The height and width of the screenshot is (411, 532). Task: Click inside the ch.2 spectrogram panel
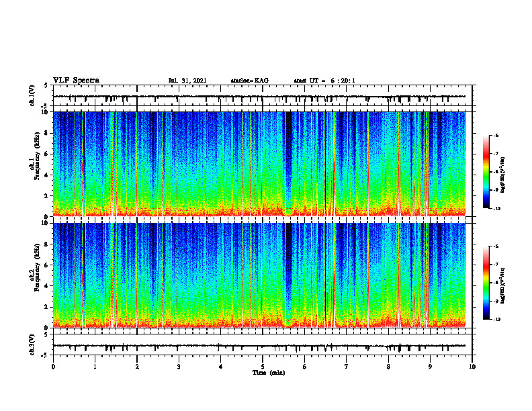point(259,275)
